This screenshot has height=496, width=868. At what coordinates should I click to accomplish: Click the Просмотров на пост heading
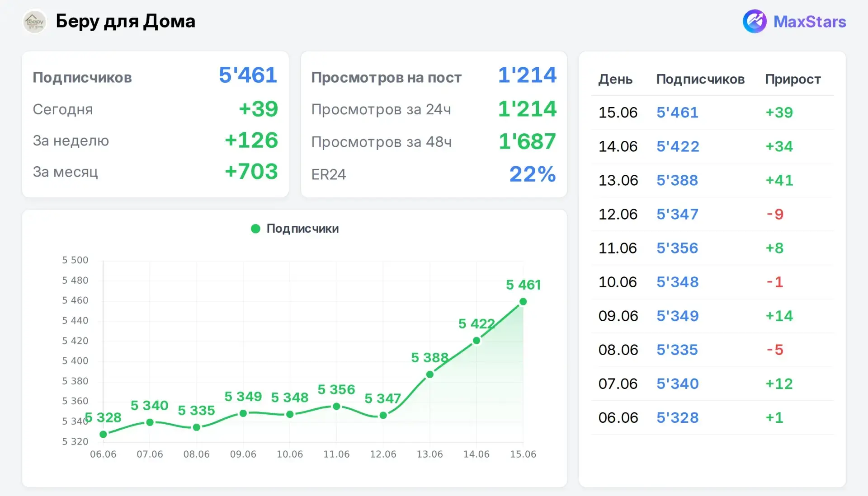(387, 78)
